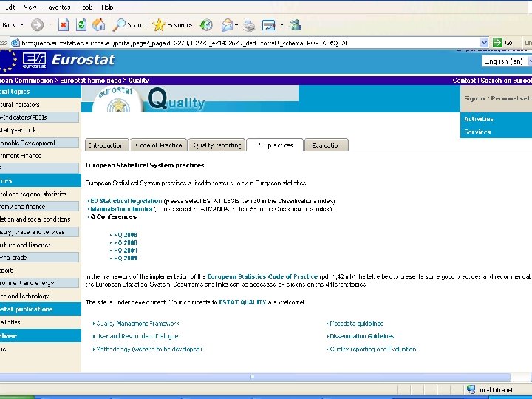Open the View menu
Viewport: 532px width, 399px height.
click(x=30, y=7)
